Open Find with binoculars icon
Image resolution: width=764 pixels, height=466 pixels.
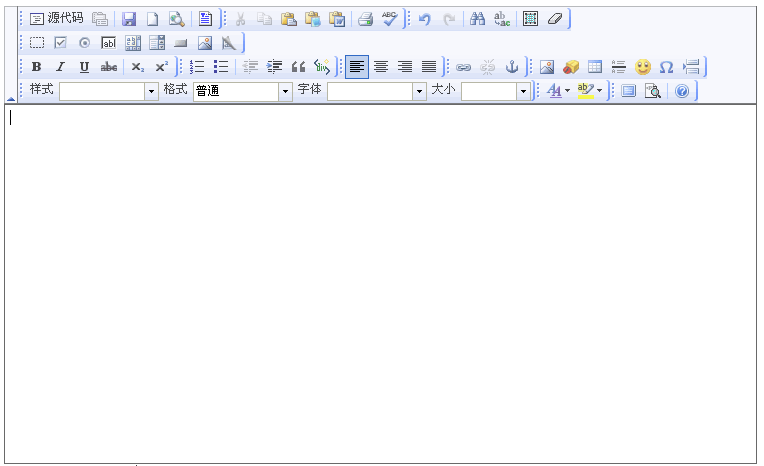pos(478,19)
